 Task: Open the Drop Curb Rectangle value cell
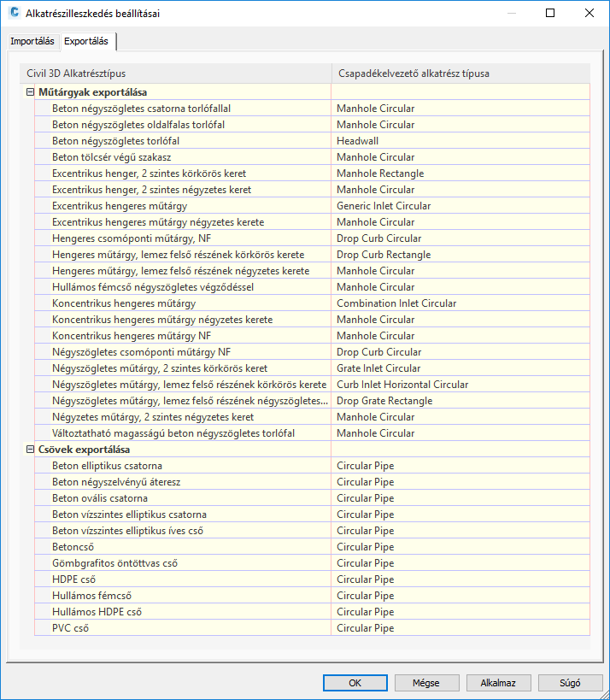pyautogui.click(x=460, y=255)
